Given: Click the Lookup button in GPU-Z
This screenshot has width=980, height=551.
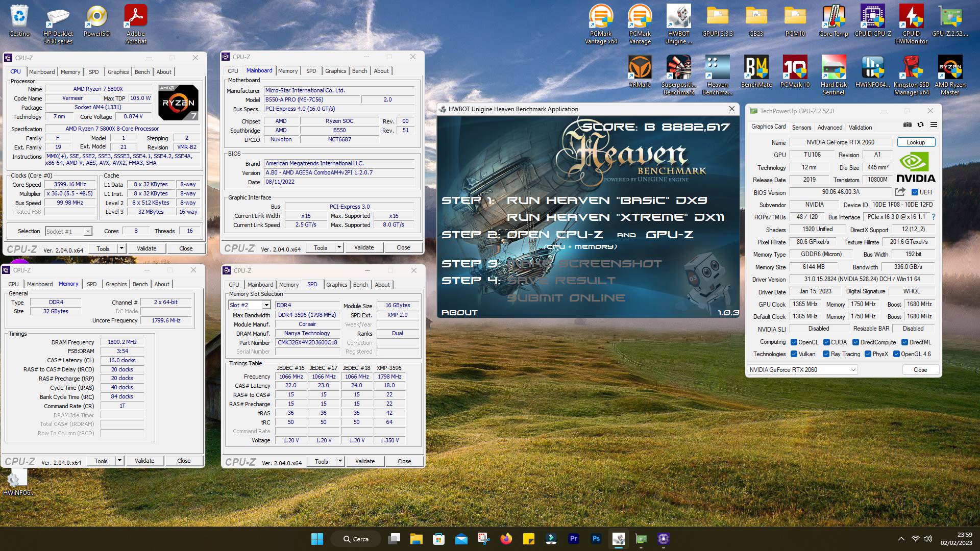Looking at the screenshot, I should (x=916, y=142).
